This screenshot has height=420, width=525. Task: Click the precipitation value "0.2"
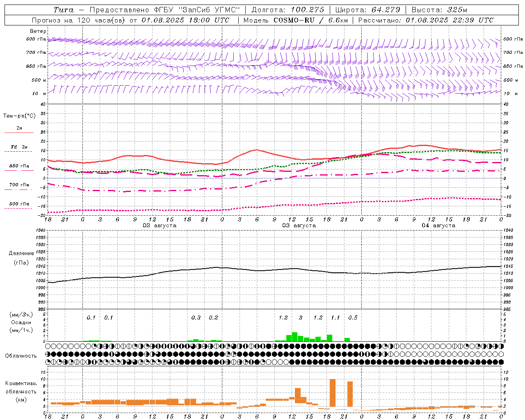click(x=213, y=318)
